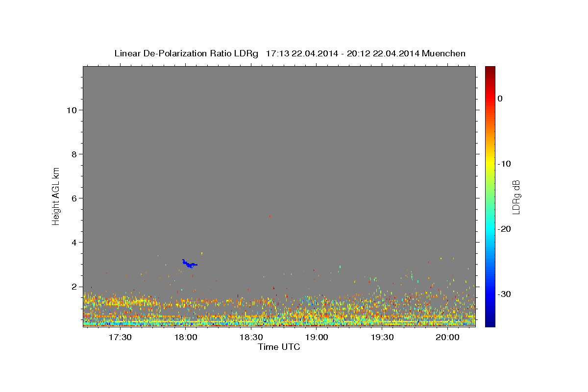Click the colorbar value -20
This screenshot has width=588, height=392.
click(504, 229)
